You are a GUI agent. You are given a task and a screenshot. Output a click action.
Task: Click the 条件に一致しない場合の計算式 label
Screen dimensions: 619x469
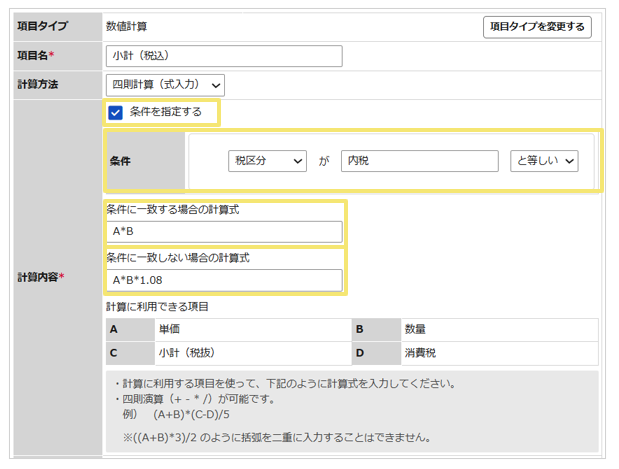pyautogui.click(x=178, y=258)
